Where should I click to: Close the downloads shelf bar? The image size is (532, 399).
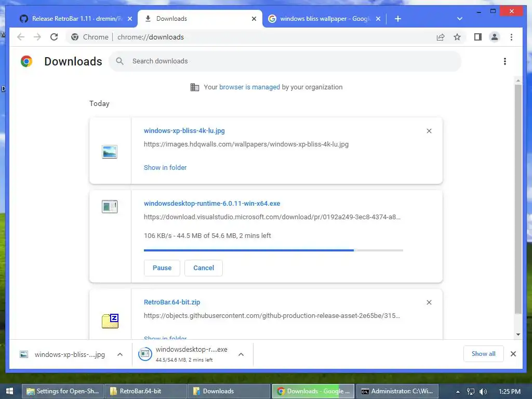point(513,354)
